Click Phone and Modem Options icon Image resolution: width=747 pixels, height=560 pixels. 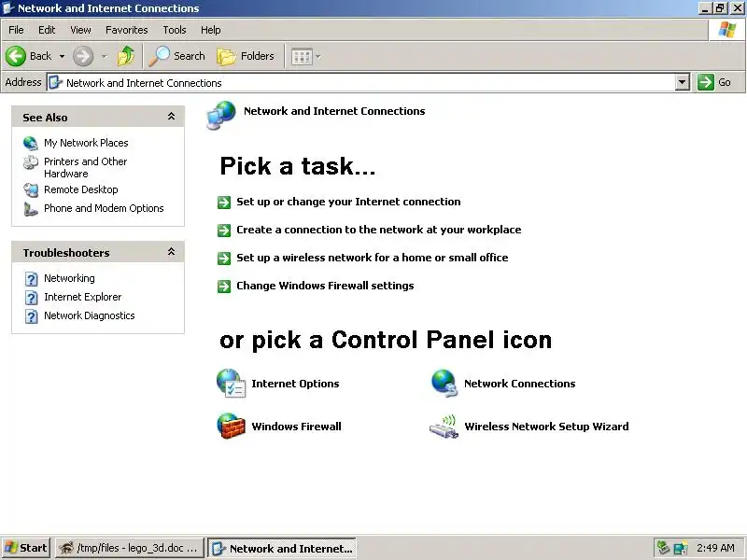(x=31, y=208)
